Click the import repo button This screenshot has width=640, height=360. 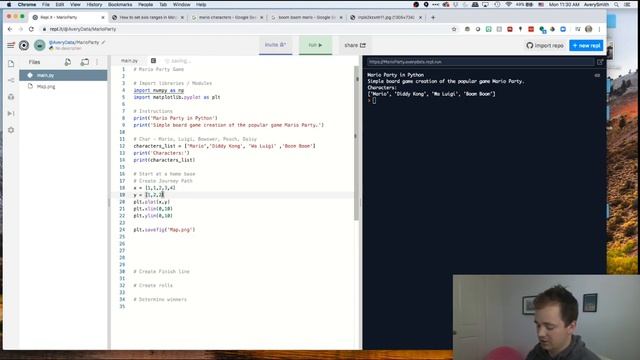coord(545,45)
